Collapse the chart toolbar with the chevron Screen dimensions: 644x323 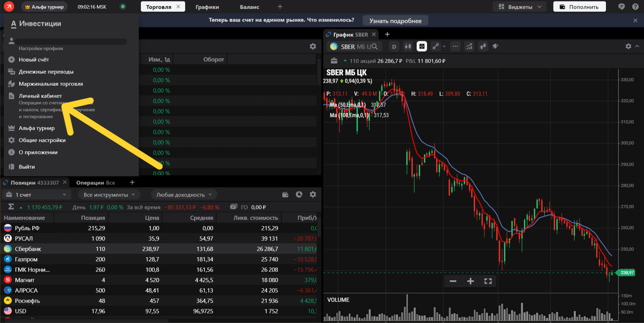[x=637, y=46]
